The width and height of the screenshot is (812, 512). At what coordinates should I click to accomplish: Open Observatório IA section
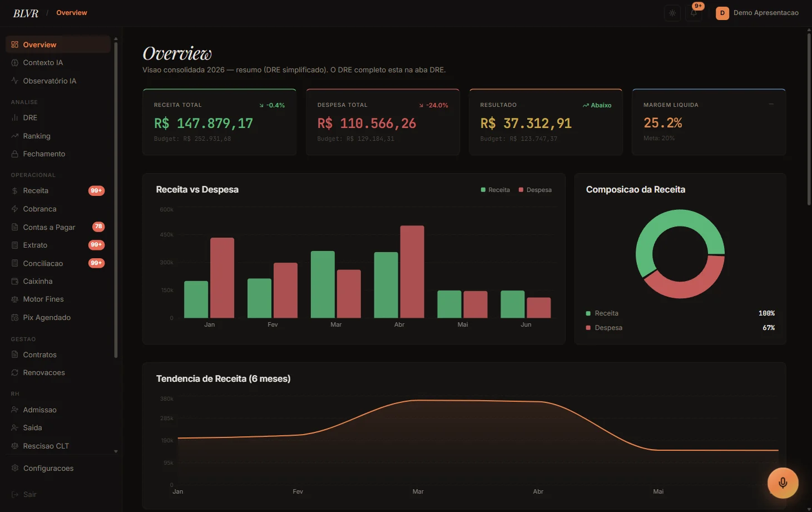pos(58,81)
